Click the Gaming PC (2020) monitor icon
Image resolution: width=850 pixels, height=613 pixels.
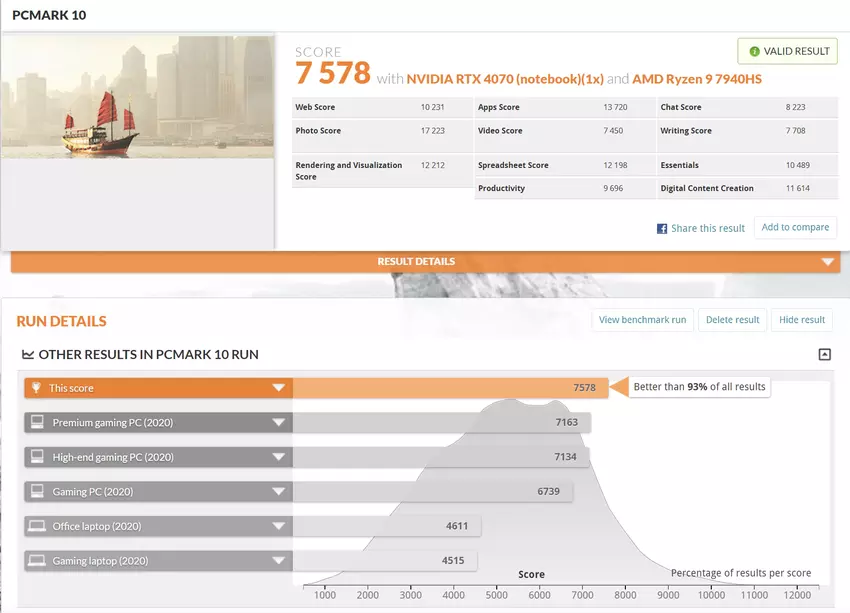(x=37, y=492)
